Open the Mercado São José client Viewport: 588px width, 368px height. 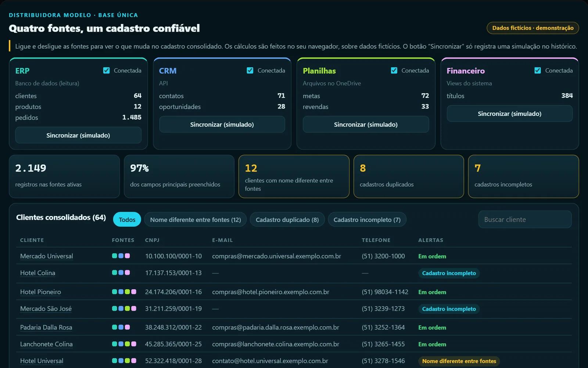coord(46,309)
